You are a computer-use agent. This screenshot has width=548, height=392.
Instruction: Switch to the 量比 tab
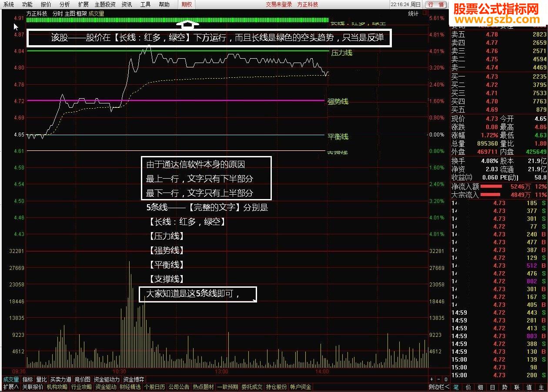tap(42, 379)
